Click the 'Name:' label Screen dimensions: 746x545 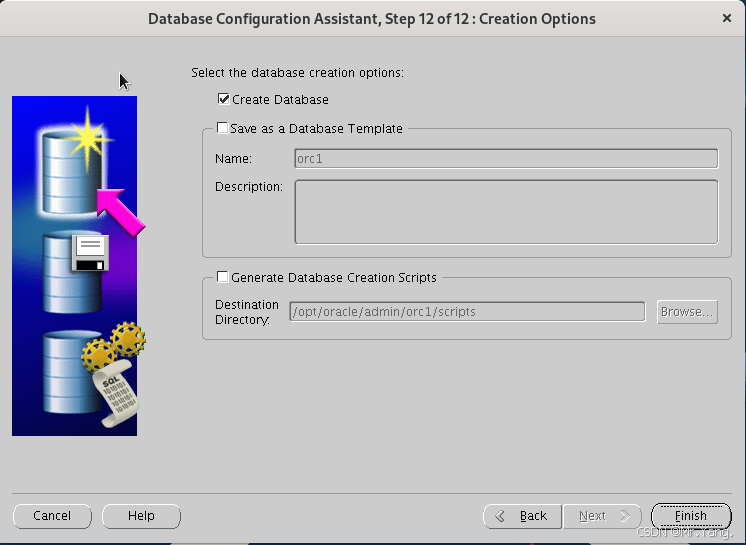tap(233, 158)
